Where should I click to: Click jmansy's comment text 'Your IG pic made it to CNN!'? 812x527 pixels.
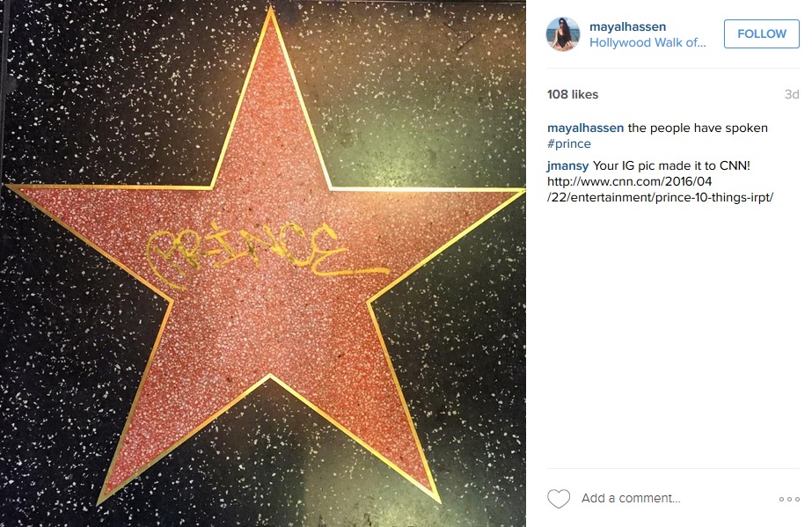point(671,165)
